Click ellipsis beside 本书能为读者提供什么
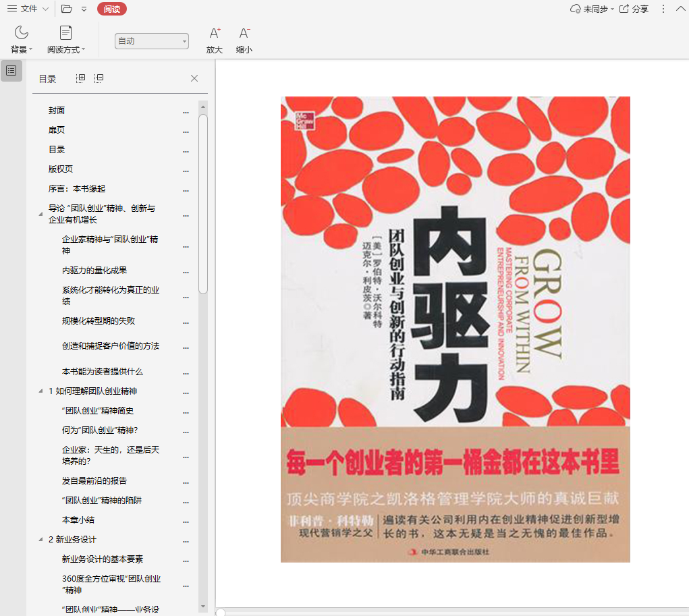This screenshot has height=616, width=689. tap(186, 373)
